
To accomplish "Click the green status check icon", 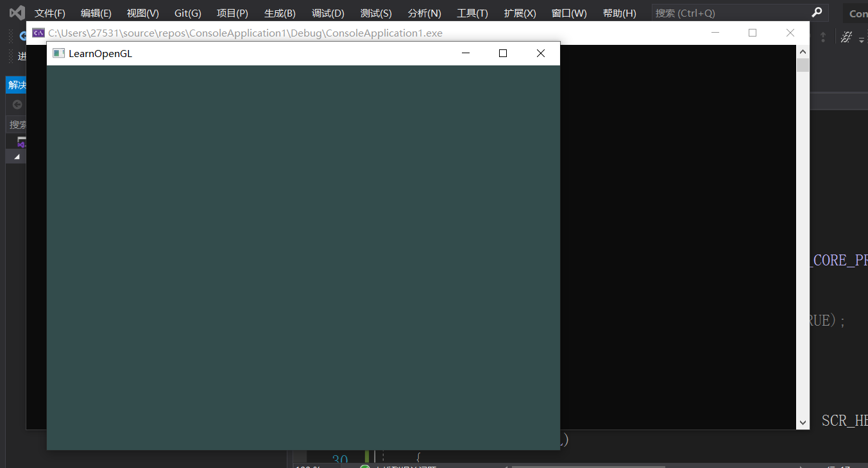I will [364, 467].
